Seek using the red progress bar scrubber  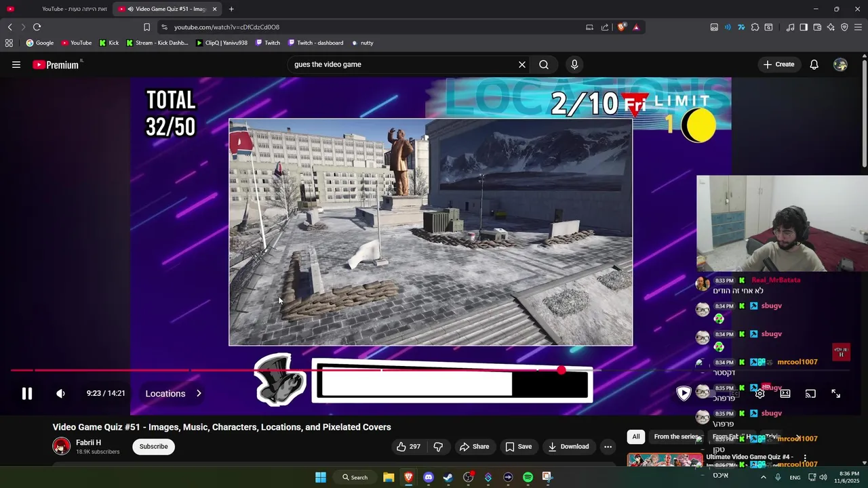point(561,370)
